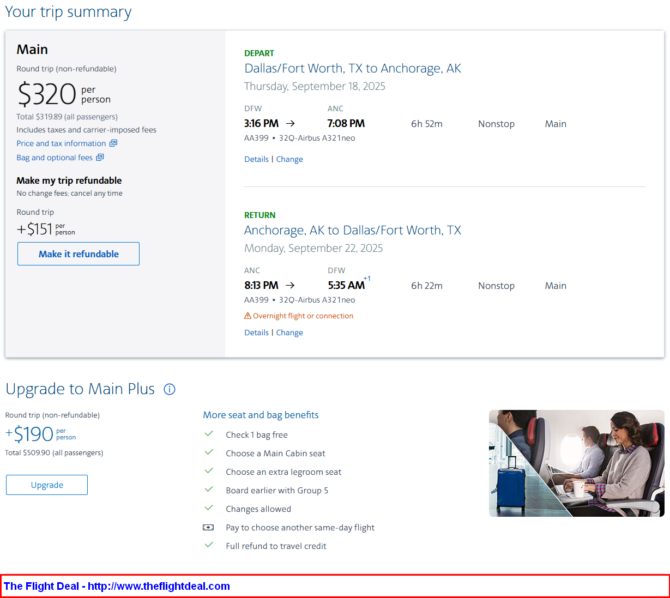The height and width of the screenshot is (598, 670).
Task: Click the 7:08 PM arrival time
Action: pos(346,124)
